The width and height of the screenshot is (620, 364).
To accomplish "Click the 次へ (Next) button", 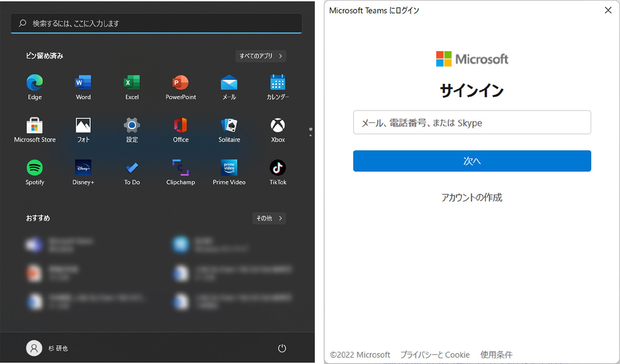I will (x=472, y=161).
